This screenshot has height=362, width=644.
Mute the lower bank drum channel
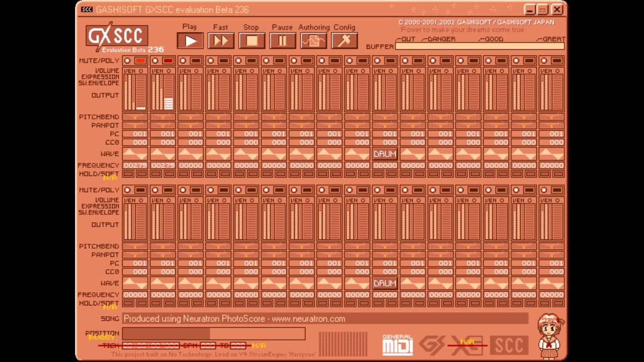[x=377, y=190]
